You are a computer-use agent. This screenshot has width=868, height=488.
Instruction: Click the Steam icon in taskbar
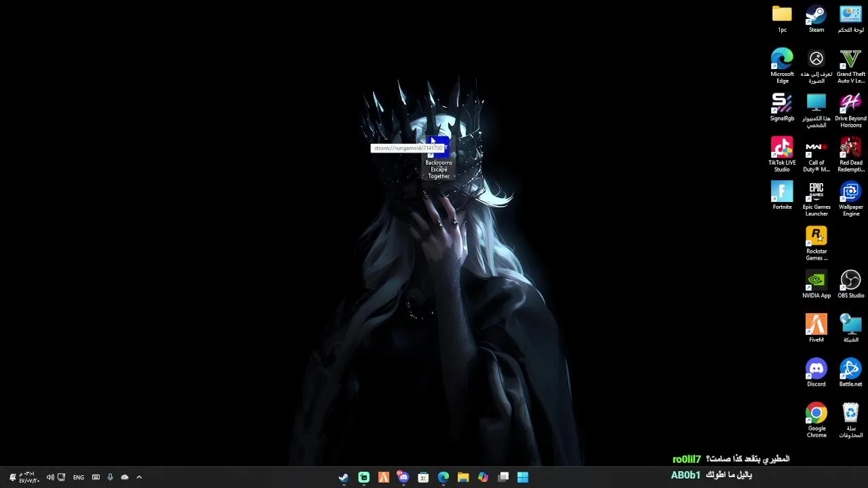click(344, 477)
